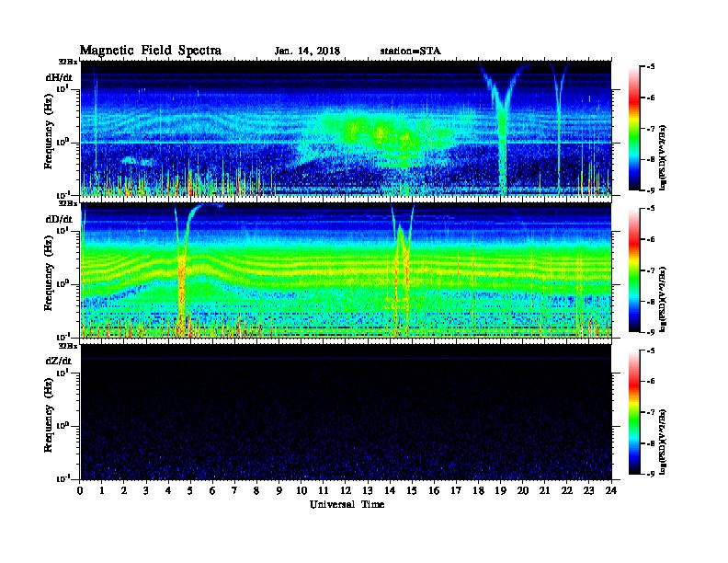Click the dZ/dt panel label

click(59, 361)
